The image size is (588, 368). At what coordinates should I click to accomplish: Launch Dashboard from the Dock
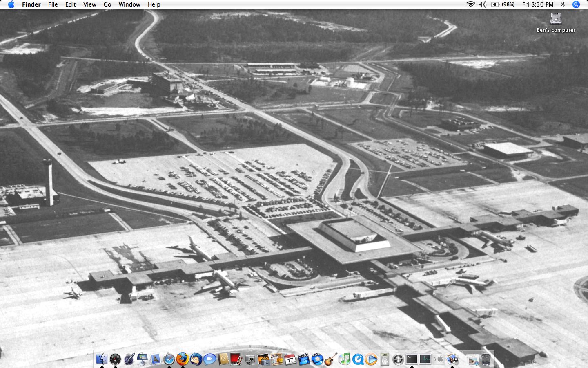click(115, 359)
